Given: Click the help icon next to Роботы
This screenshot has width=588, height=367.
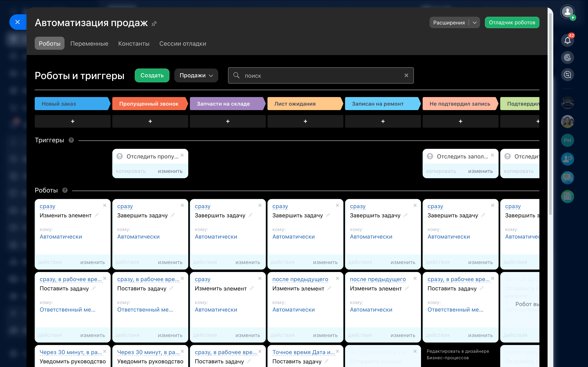Looking at the screenshot, I should coord(65,190).
